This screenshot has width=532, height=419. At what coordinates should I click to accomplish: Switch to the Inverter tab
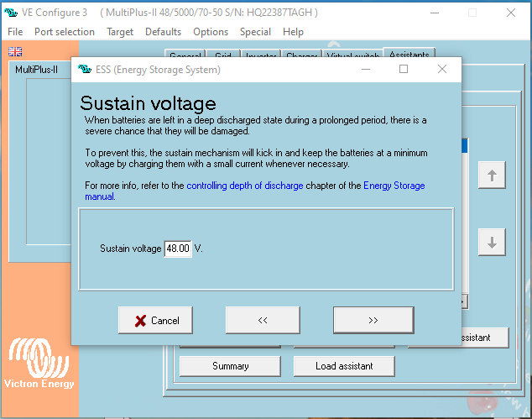pos(261,53)
